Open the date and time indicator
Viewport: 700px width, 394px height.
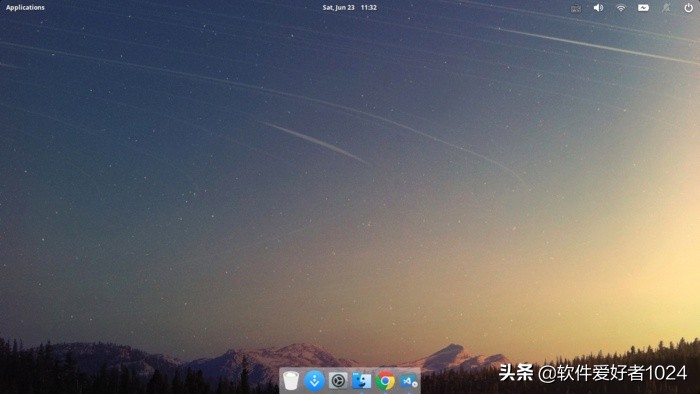click(350, 8)
